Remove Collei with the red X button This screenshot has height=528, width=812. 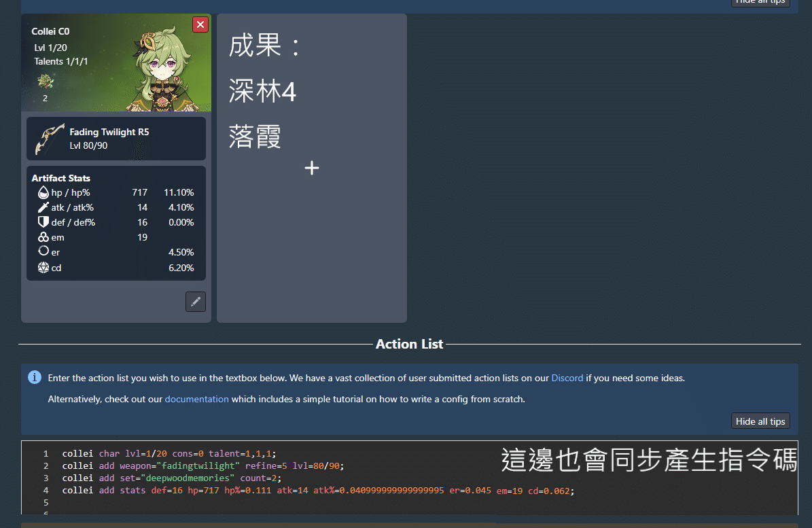200,24
